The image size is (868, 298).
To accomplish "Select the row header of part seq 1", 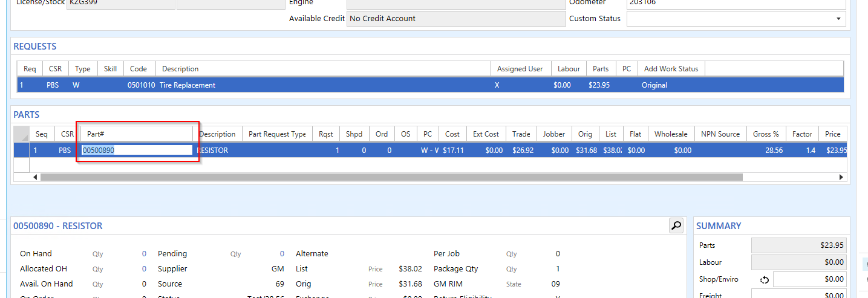I will point(21,150).
